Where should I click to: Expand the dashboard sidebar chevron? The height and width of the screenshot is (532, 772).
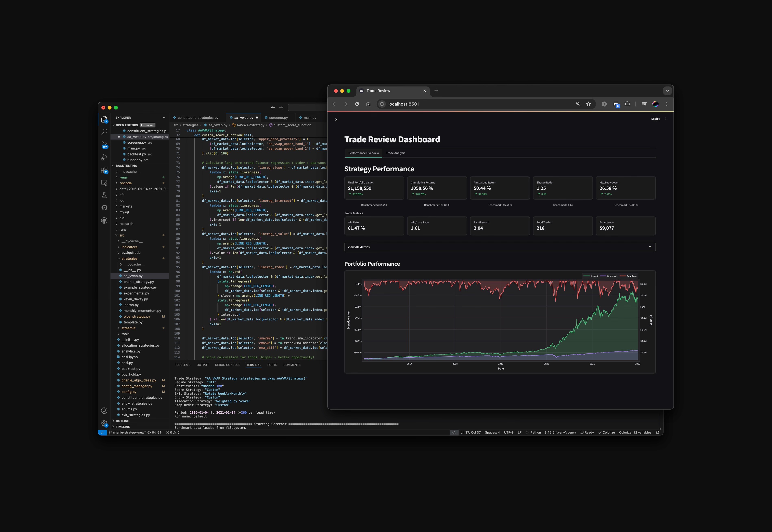[336, 120]
